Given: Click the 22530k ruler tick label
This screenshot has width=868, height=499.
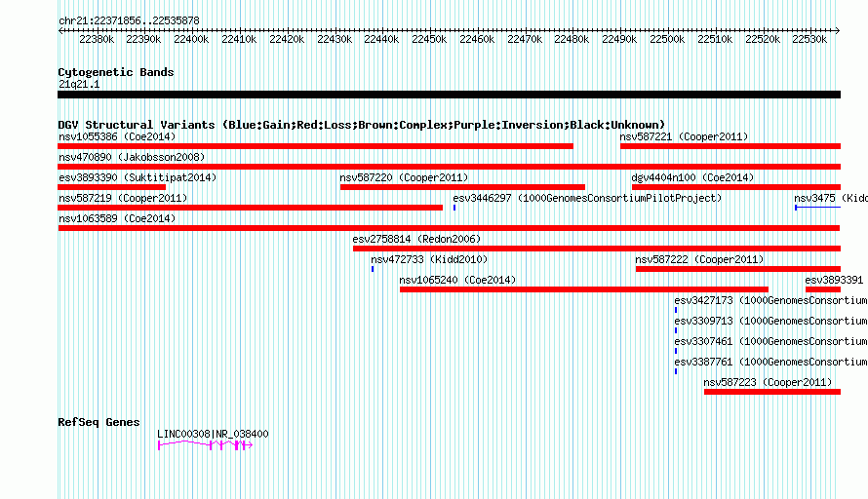Looking at the screenshot, I should [809, 39].
